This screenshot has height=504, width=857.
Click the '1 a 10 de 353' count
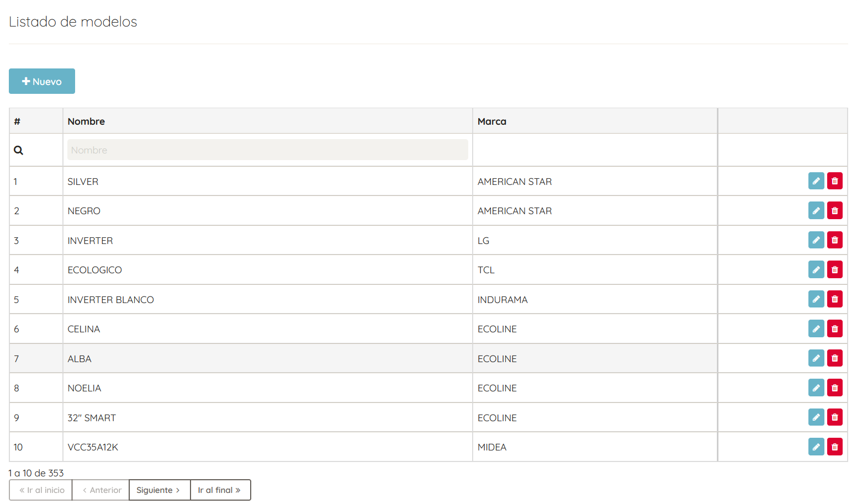36,473
